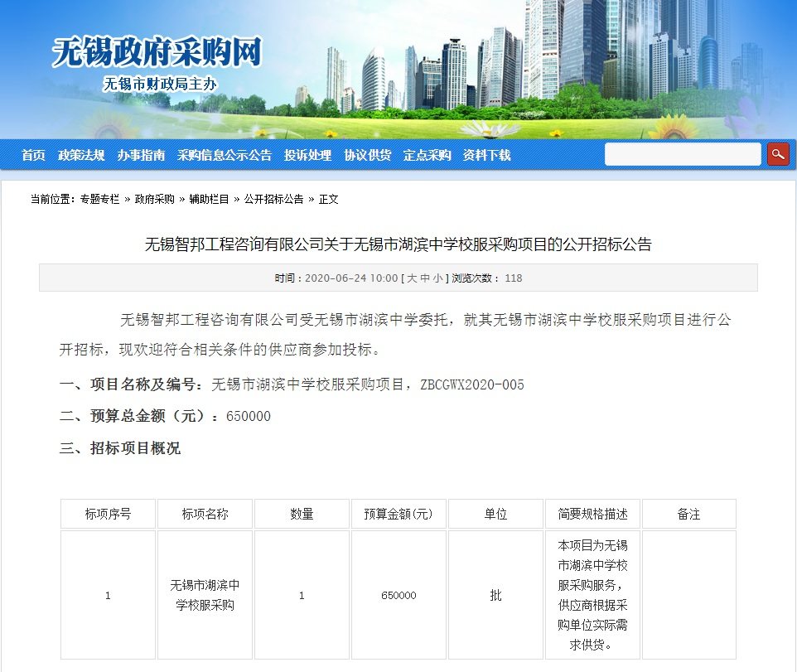The width and height of the screenshot is (797, 672).
Task: Click the 政府采购 breadcrumb link
Action: (155, 200)
